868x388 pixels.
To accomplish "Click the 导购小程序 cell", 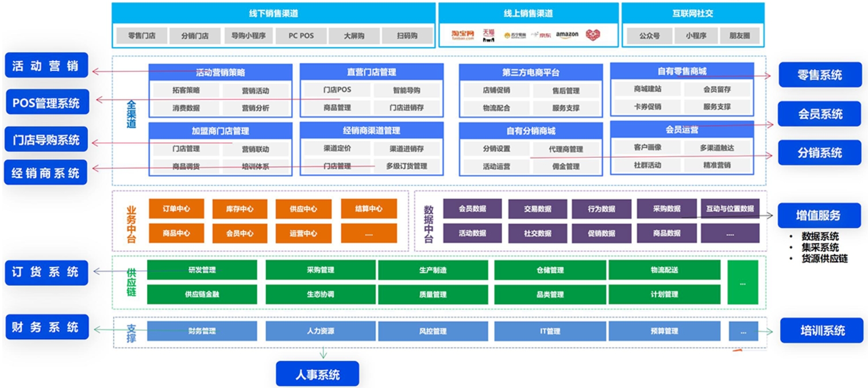I will pos(248,36).
